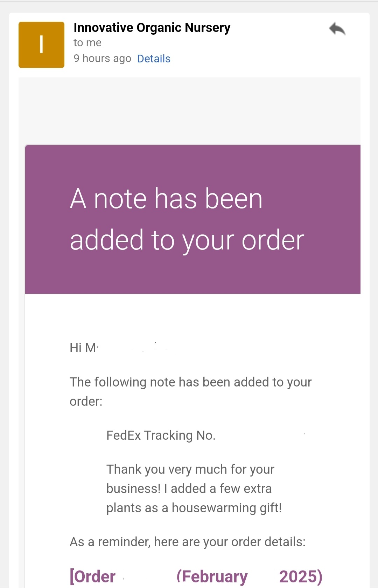
Task: Tap 'As a reminder, here are your order details'
Action: click(188, 542)
